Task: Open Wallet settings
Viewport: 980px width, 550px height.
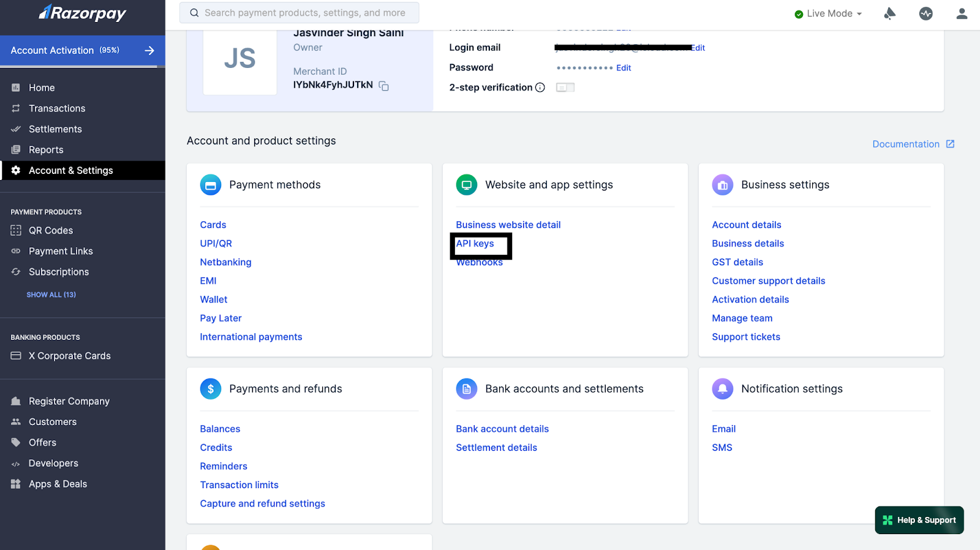Action: (x=214, y=299)
